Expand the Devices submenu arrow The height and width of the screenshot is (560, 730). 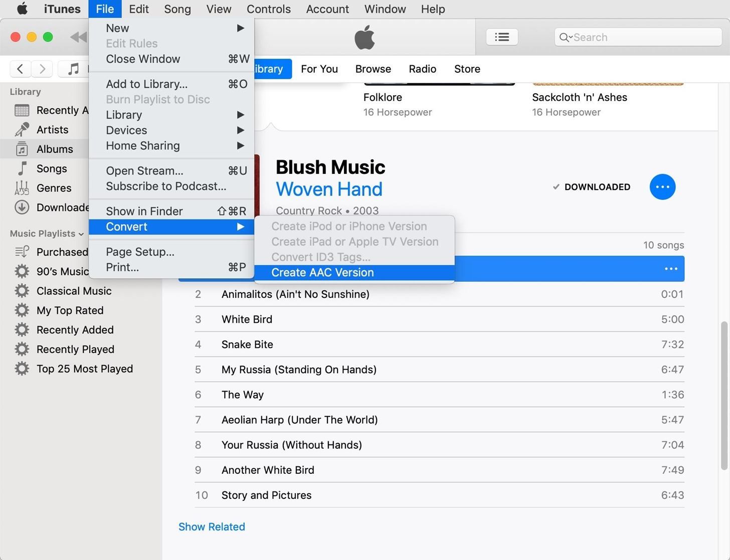(x=241, y=130)
